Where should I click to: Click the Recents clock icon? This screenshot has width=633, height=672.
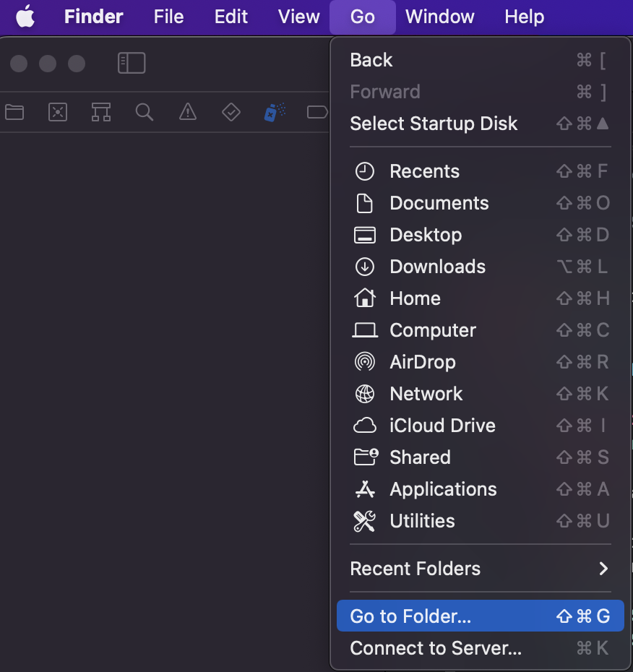(365, 171)
